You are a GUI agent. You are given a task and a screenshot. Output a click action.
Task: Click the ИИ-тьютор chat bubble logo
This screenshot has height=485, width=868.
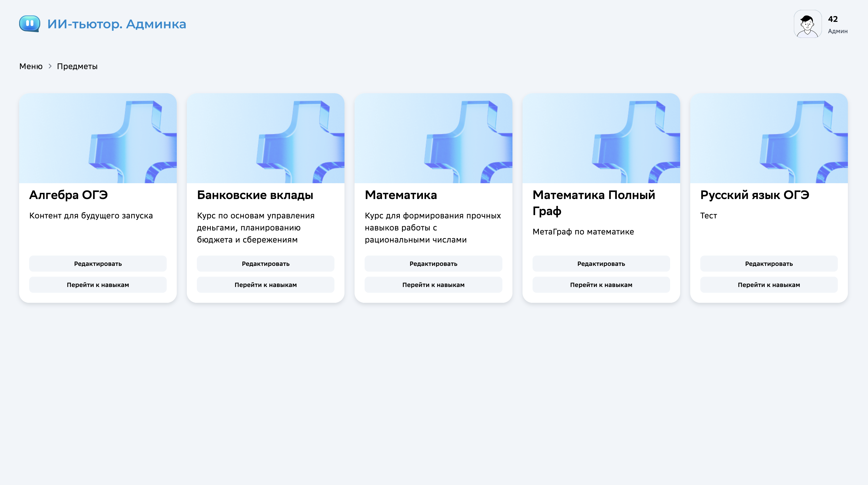30,24
